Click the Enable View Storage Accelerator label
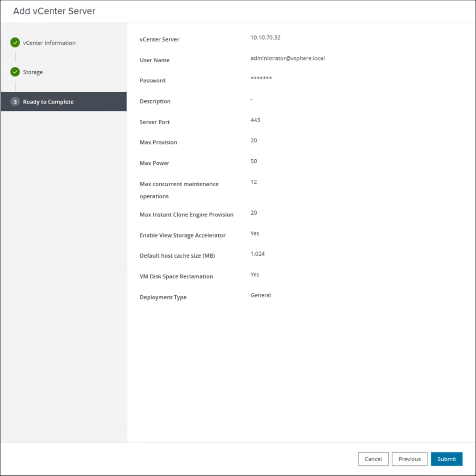 182,235
